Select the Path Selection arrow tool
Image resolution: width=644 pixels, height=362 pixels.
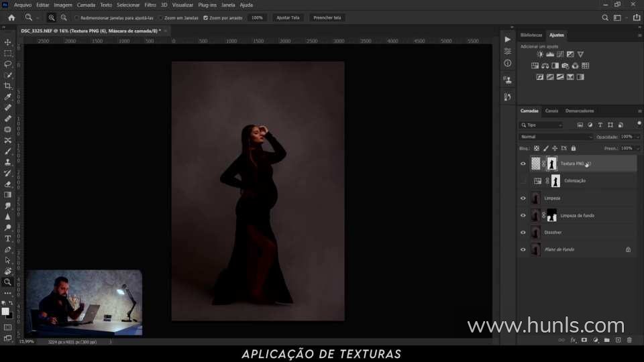pos(8,260)
